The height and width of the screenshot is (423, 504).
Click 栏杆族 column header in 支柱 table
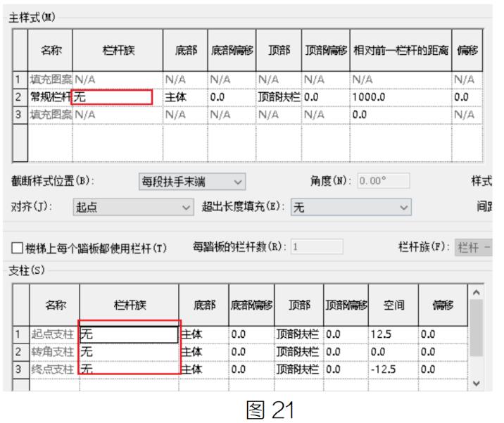pyautogui.click(x=129, y=305)
